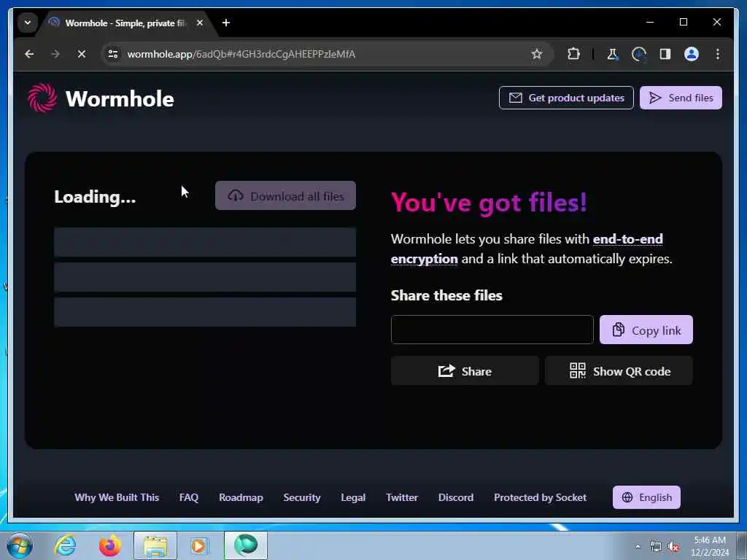Click the forward navigation arrow
The width and height of the screenshot is (747, 560).
click(x=55, y=54)
